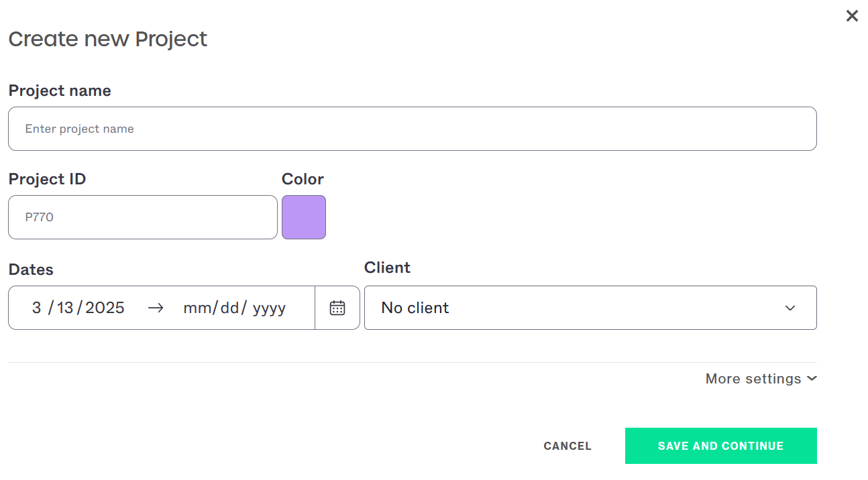Cancel project creation
The height and width of the screenshot is (480, 868).
[567, 446]
